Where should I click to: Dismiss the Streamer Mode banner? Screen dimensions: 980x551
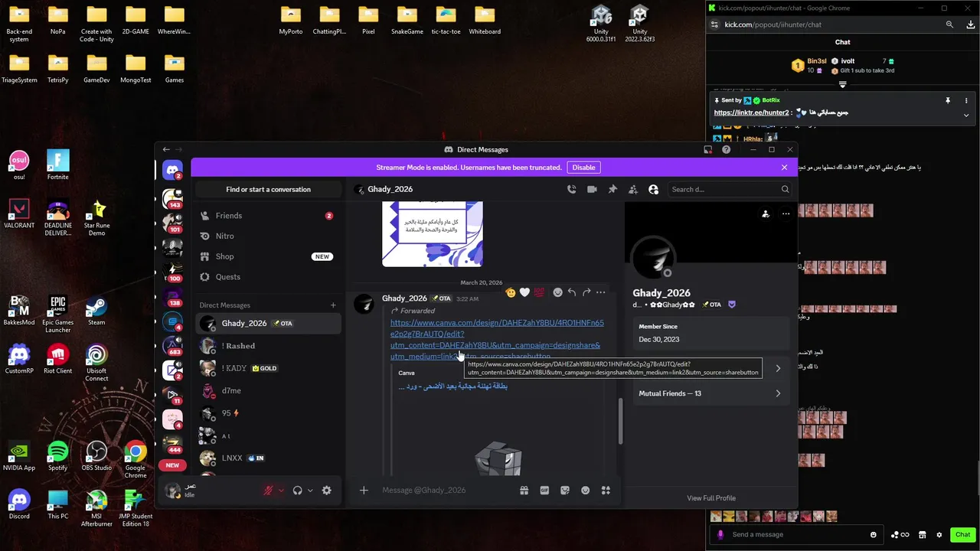(x=784, y=168)
